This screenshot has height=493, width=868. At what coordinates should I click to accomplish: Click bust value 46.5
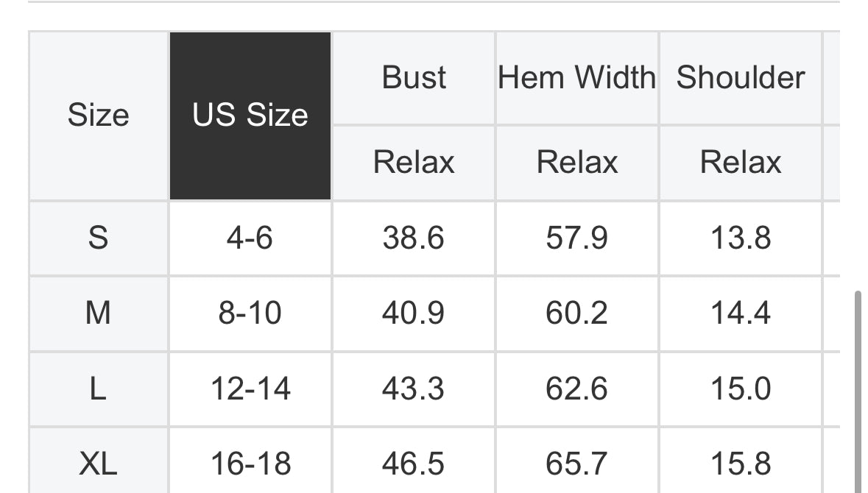414,461
